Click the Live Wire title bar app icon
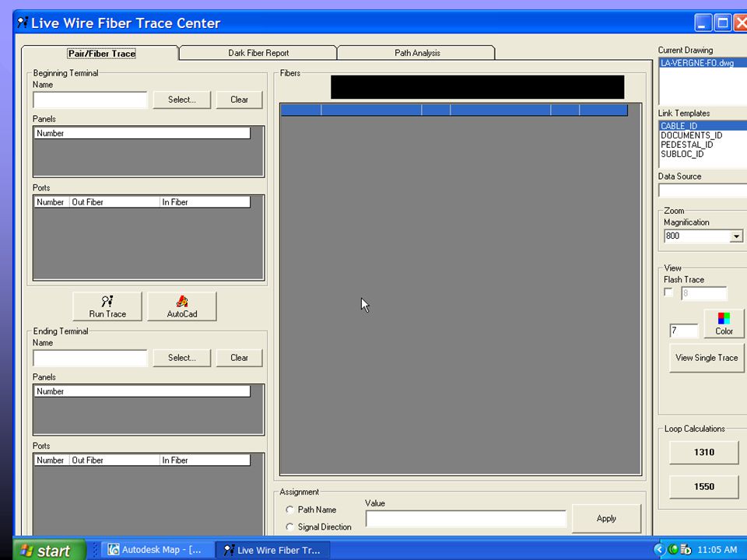This screenshot has height=560, width=747. (x=23, y=23)
